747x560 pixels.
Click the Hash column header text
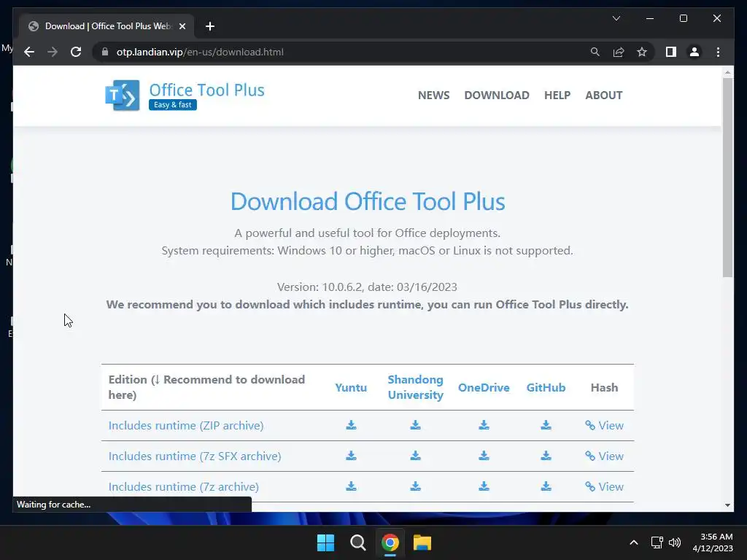pyautogui.click(x=604, y=387)
